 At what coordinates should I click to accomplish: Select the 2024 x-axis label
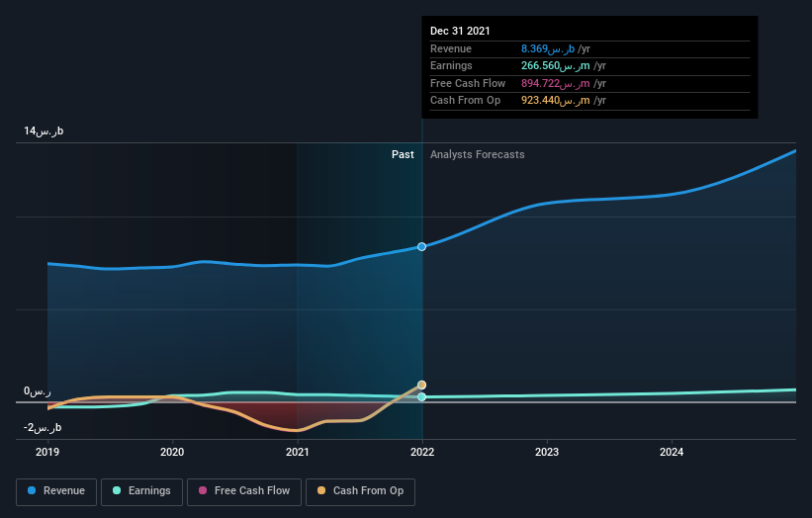click(x=672, y=452)
